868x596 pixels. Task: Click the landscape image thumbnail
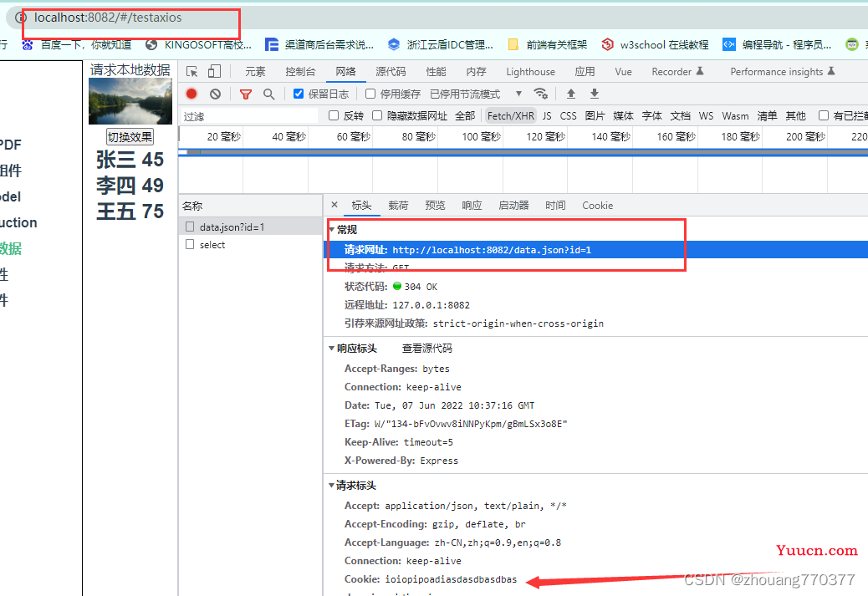130,100
